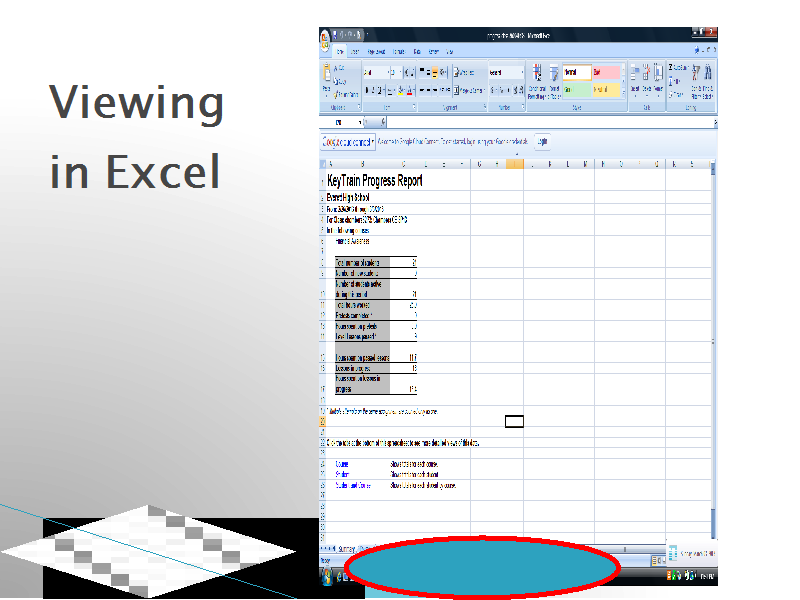Click the Percent Style icon
The image size is (800, 600).
point(502,90)
